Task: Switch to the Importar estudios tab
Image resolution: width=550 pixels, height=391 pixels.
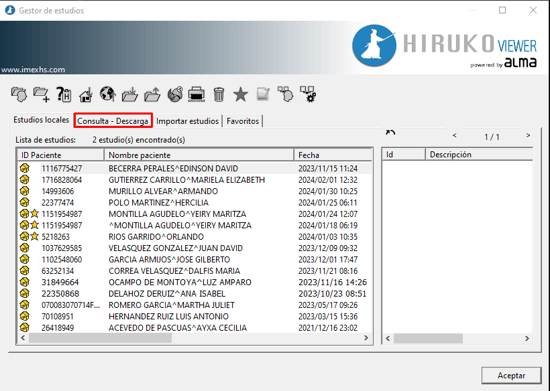Action: [x=187, y=121]
